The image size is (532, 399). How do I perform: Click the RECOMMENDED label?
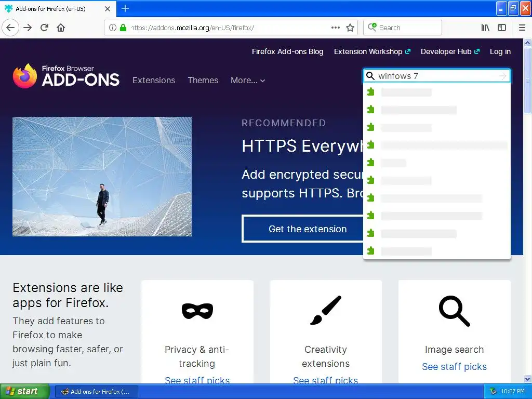[284, 123]
